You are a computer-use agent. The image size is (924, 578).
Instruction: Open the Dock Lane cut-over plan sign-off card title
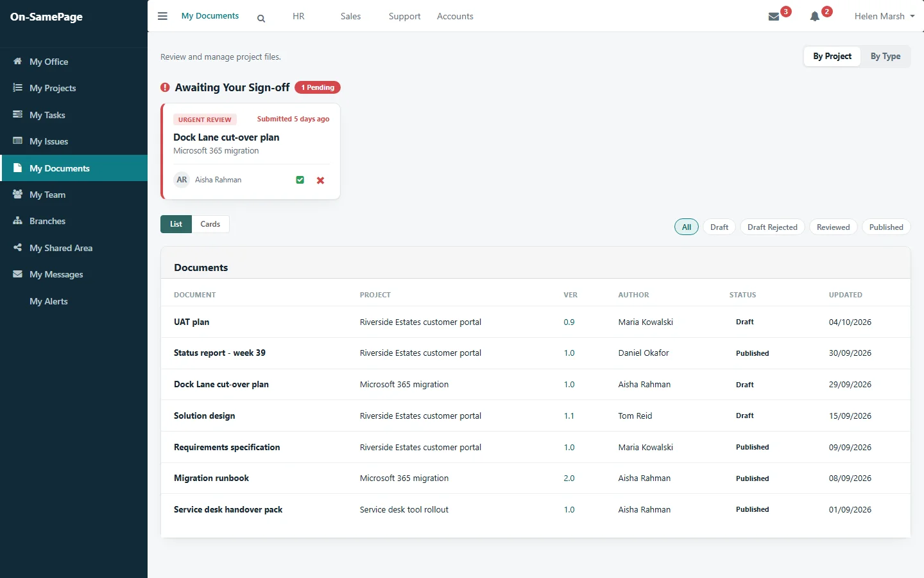227,137
